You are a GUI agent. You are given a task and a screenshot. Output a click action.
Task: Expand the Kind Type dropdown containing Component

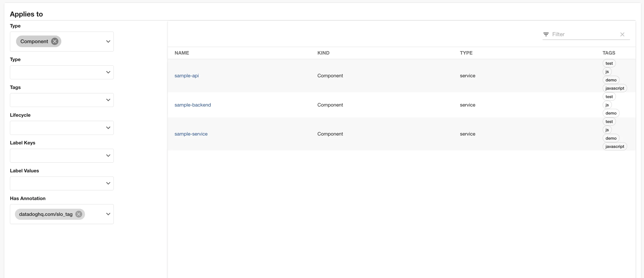tap(108, 42)
